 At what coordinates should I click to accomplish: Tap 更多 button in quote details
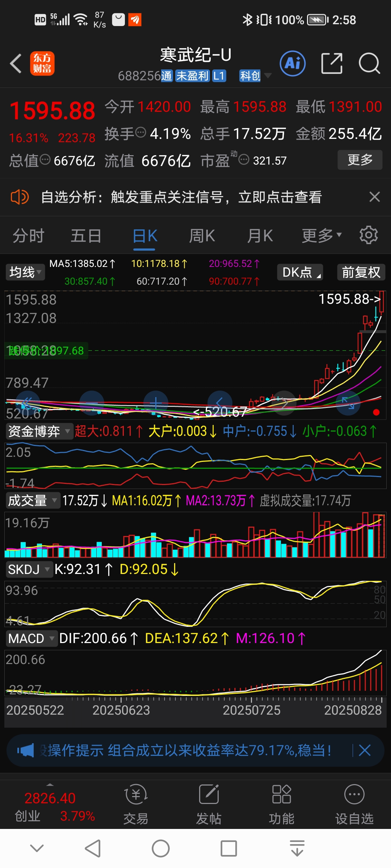click(x=360, y=159)
